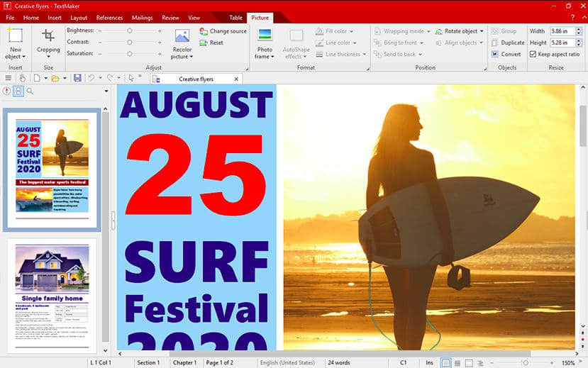Select the Cropping tool icon
Viewport: 588px width, 368px height.
click(x=48, y=35)
